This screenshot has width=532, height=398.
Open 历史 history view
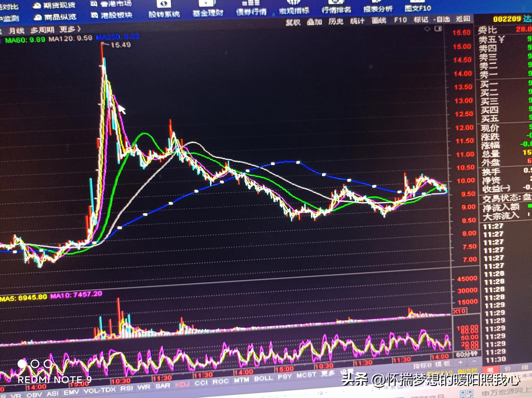pyautogui.click(x=336, y=21)
